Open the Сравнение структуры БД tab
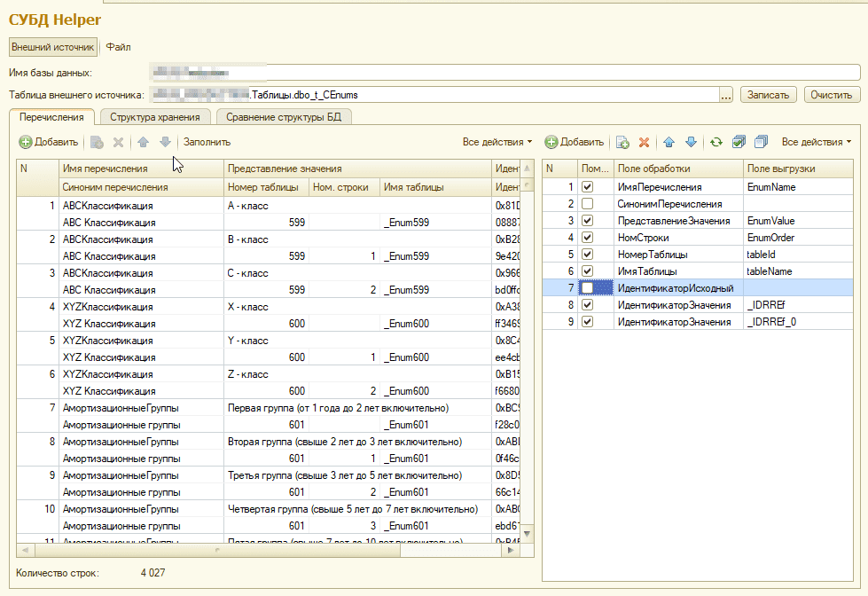 pyautogui.click(x=284, y=117)
